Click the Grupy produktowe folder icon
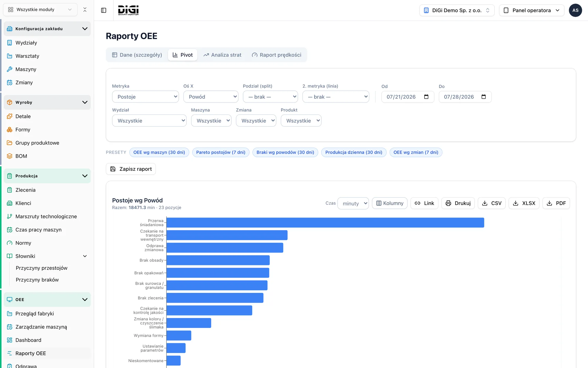The width and height of the screenshot is (588, 368). click(x=10, y=143)
